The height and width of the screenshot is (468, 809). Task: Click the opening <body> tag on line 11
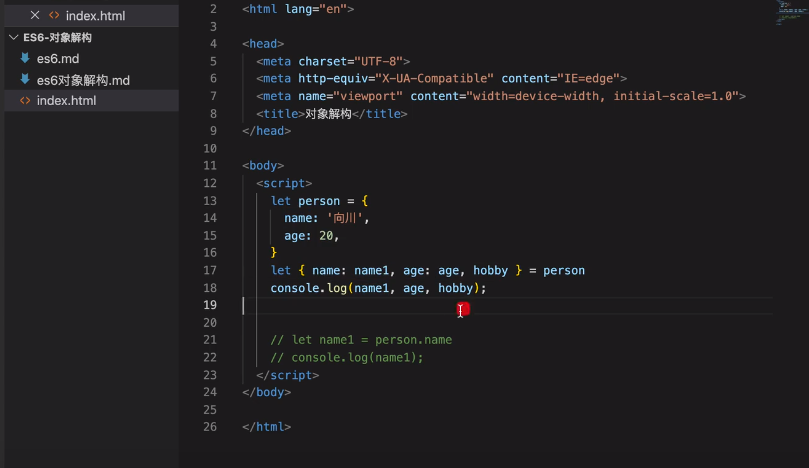263,166
